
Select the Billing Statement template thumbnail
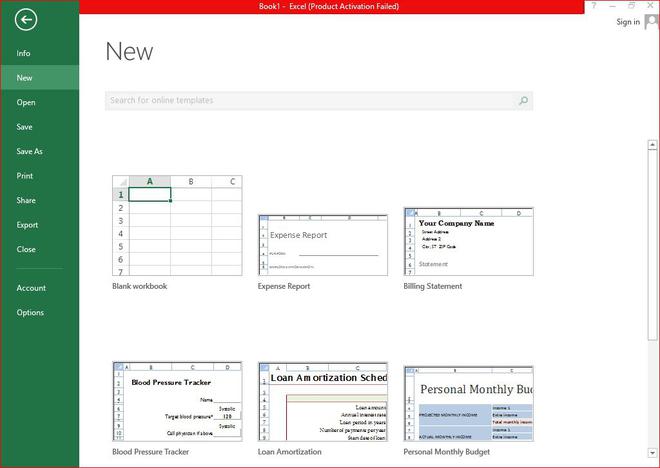(x=468, y=242)
